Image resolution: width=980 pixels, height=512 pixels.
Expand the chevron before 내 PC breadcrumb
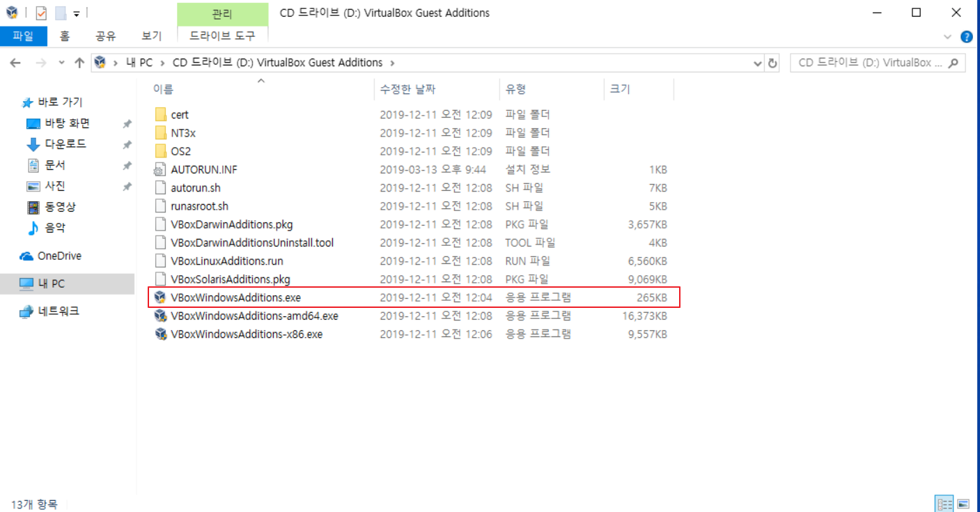click(x=116, y=63)
